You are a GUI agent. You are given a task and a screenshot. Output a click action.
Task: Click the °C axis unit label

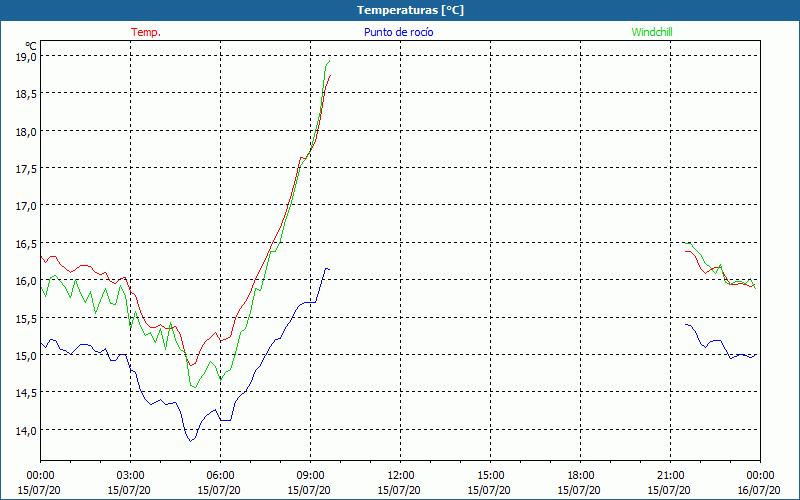click(x=31, y=46)
